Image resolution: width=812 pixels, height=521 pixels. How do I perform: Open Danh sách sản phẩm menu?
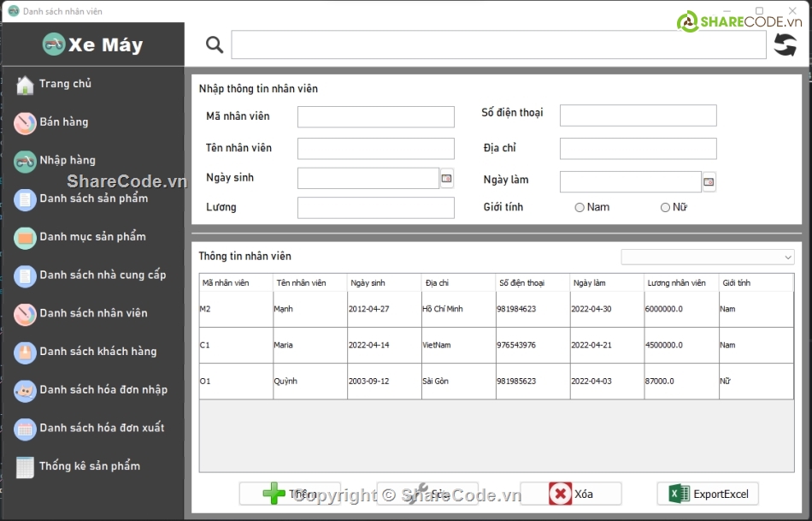[x=92, y=198]
